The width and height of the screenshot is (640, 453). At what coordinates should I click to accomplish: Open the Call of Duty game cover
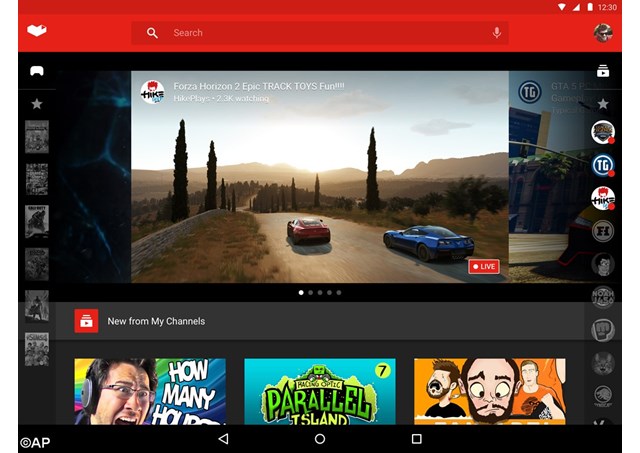37,222
